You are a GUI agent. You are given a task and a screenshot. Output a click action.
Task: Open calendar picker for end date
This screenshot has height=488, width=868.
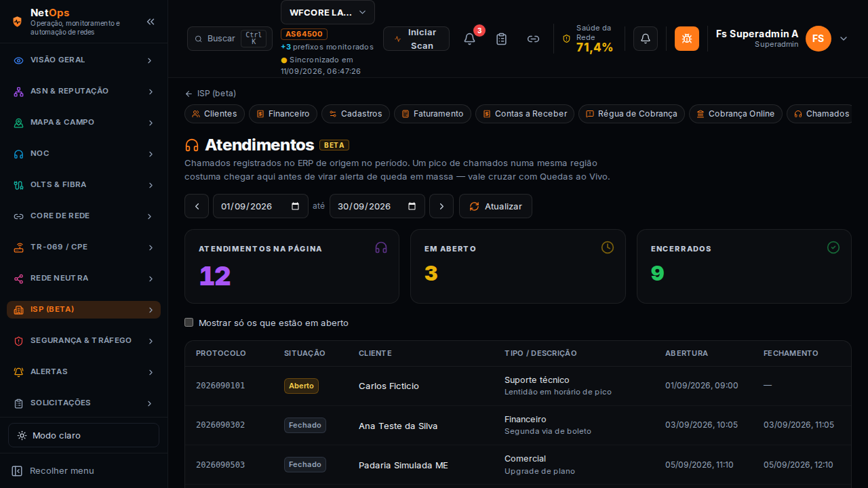tap(412, 206)
